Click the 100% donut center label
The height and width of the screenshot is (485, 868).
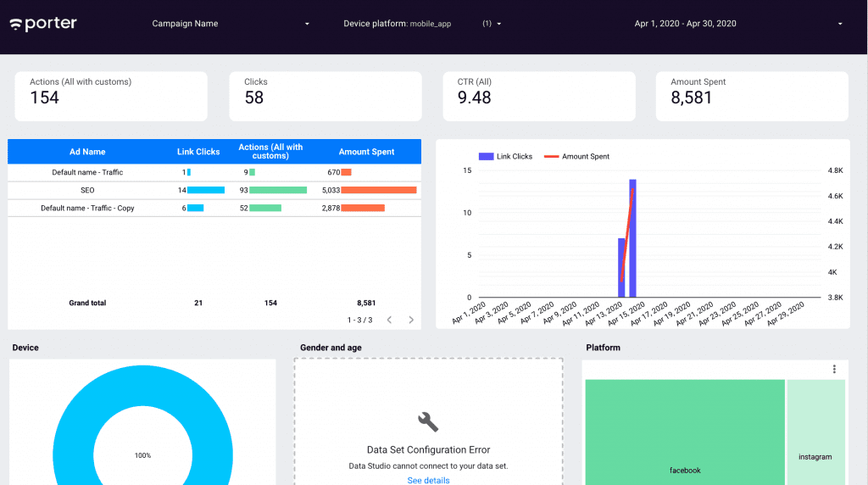[x=142, y=455]
